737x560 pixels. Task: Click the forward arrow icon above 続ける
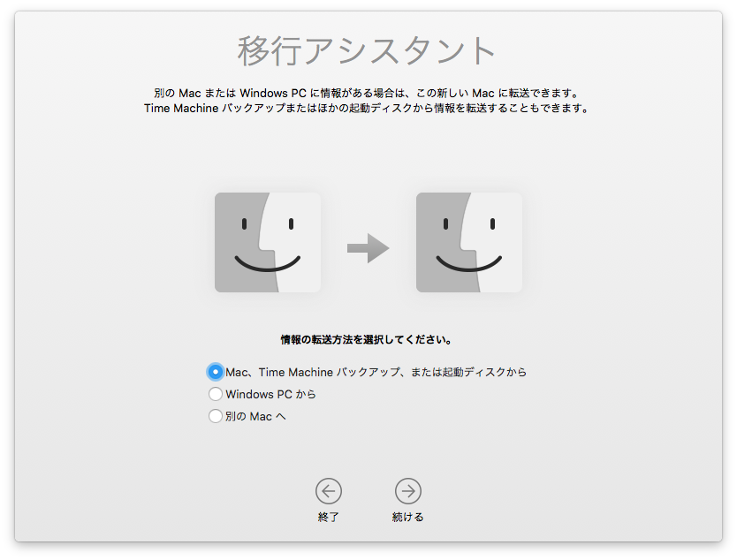(x=408, y=491)
